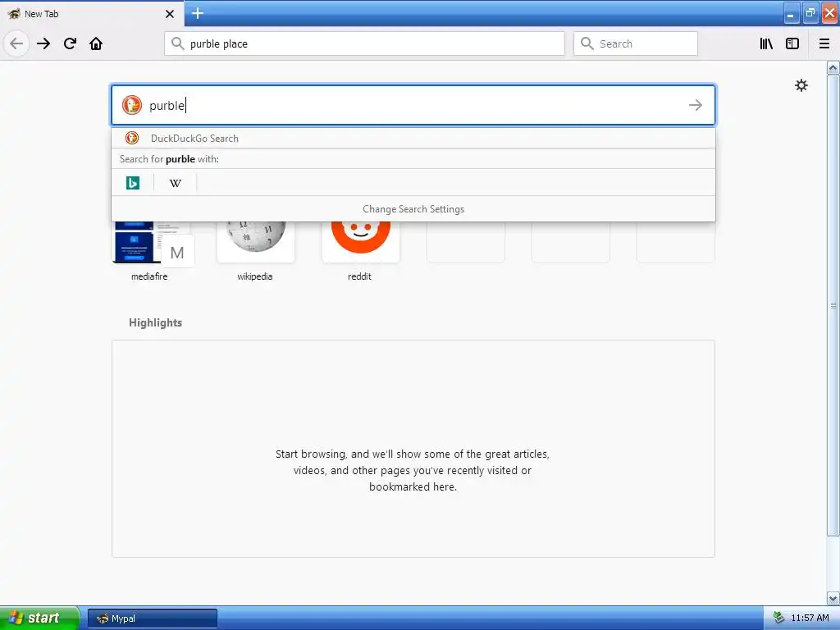The width and height of the screenshot is (840, 630).
Task: Open the mediafire top site tile
Action: (149, 242)
